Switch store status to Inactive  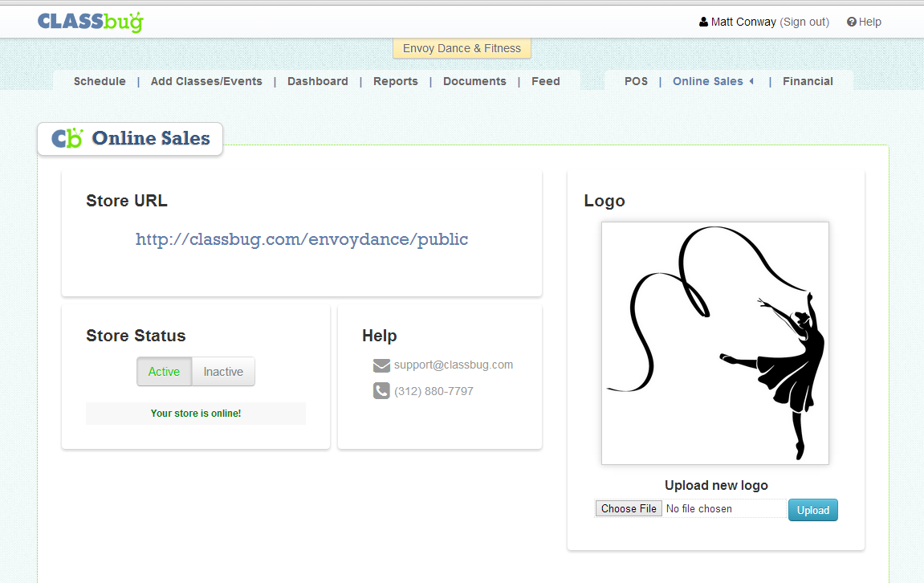[x=223, y=372]
